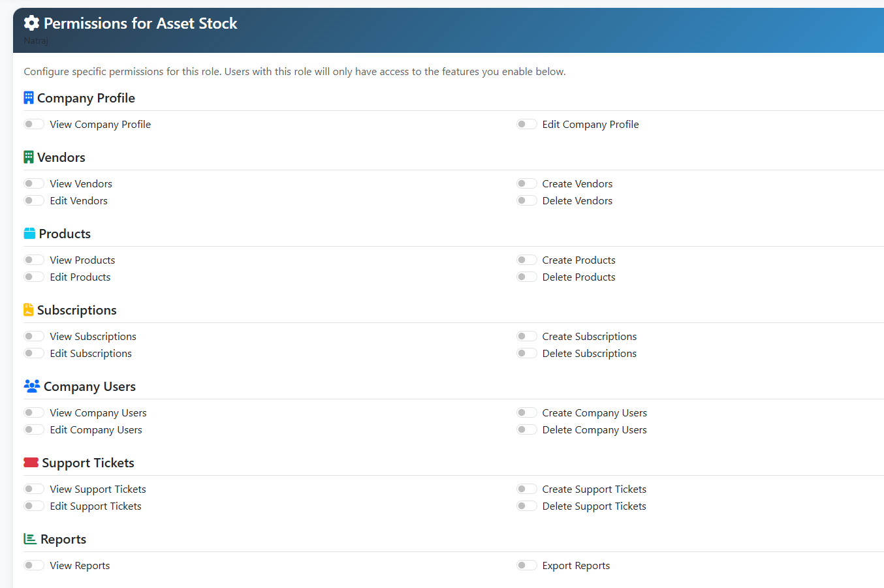This screenshot has width=884, height=588.
Task: Click the 'Products' section heading
Action: tap(65, 234)
